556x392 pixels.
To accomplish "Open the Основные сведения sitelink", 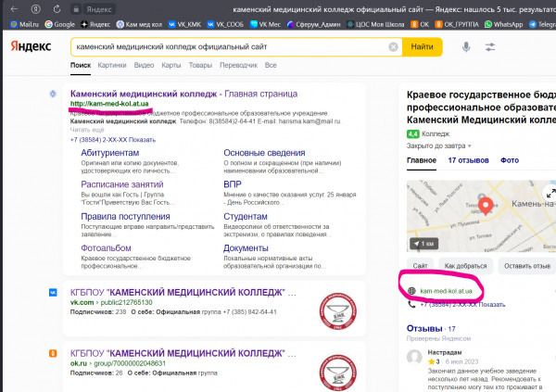I will [264, 153].
